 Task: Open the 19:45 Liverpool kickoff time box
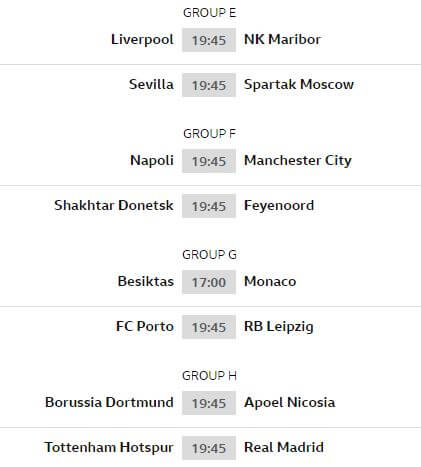(x=209, y=40)
